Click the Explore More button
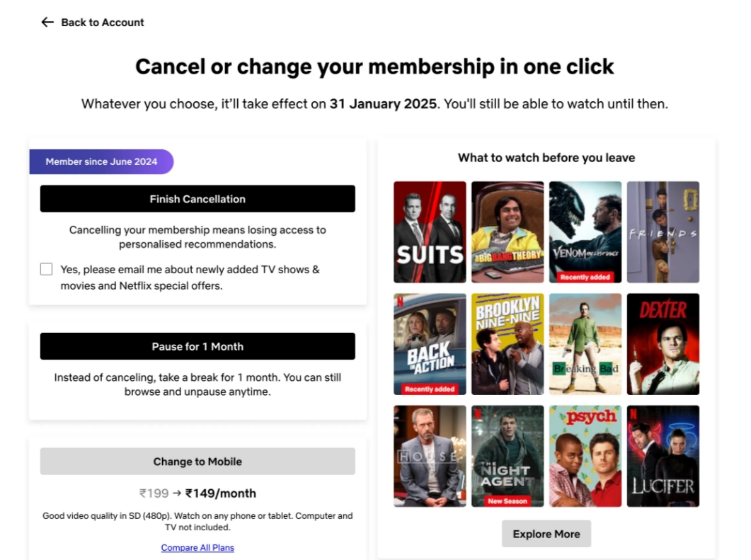 coord(546,534)
